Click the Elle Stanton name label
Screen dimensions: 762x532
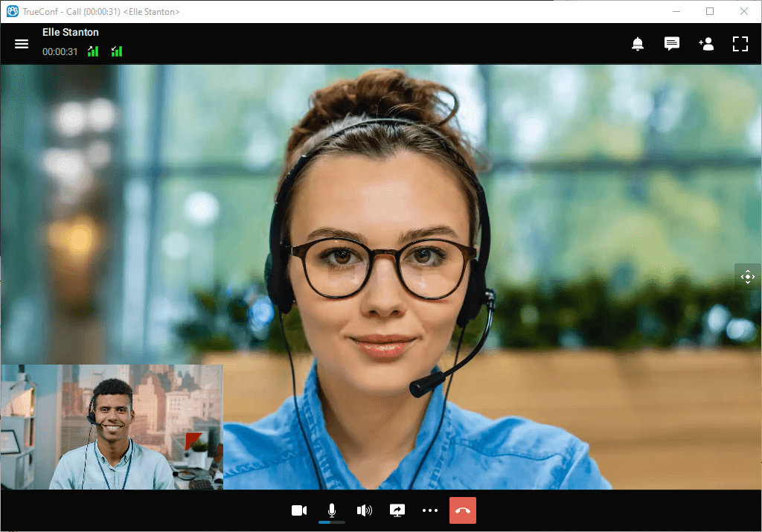click(71, 33)
